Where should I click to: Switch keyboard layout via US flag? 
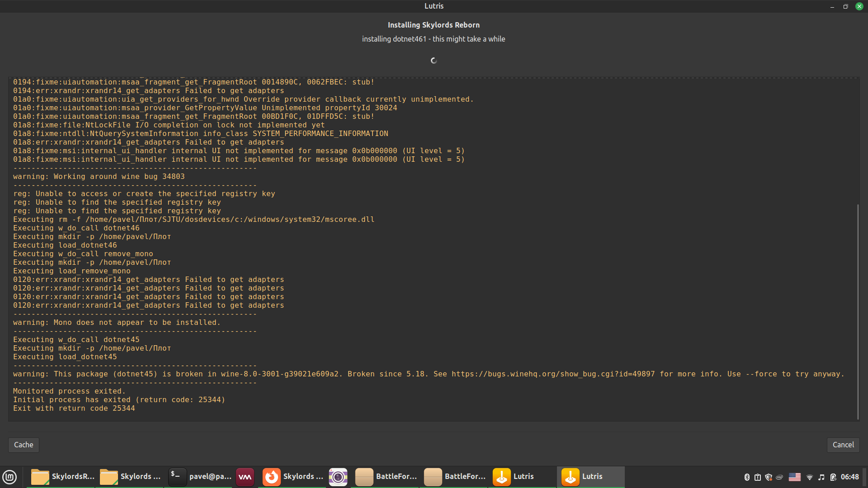pyautogui.click(x=795, y=477)
